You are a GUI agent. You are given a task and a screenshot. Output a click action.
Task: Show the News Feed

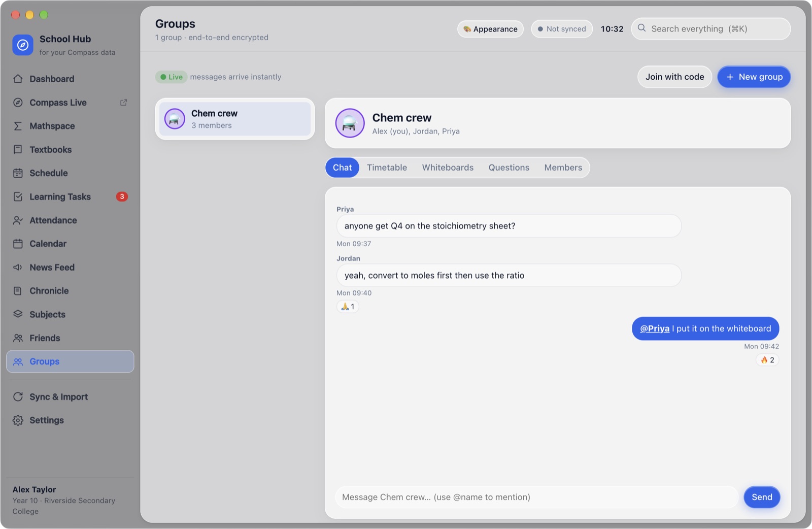(x=70, y=267)
